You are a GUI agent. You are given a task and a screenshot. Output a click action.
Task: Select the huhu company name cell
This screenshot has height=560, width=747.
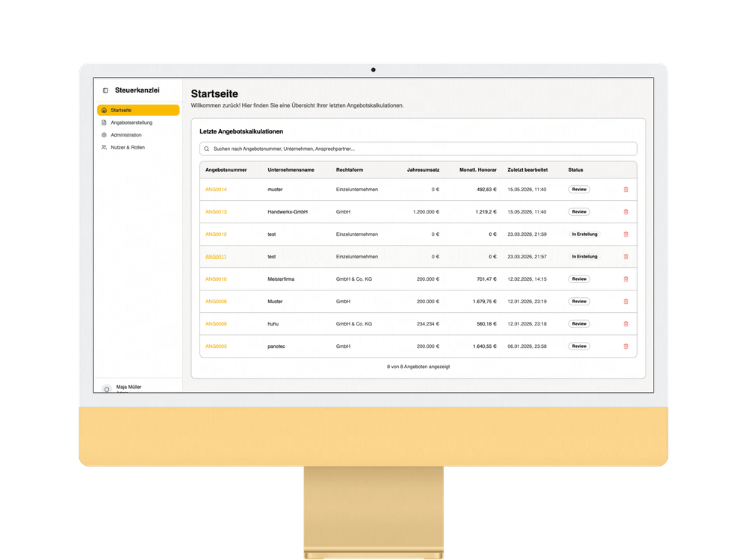click(273, 324)
